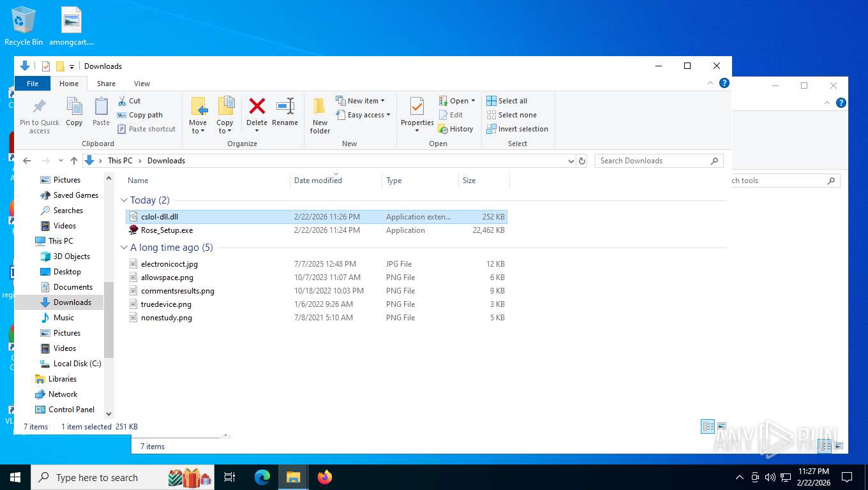This screenshot has width=868, height=490.
Task: Sort by the Size column header
Action: coord(484,181)
